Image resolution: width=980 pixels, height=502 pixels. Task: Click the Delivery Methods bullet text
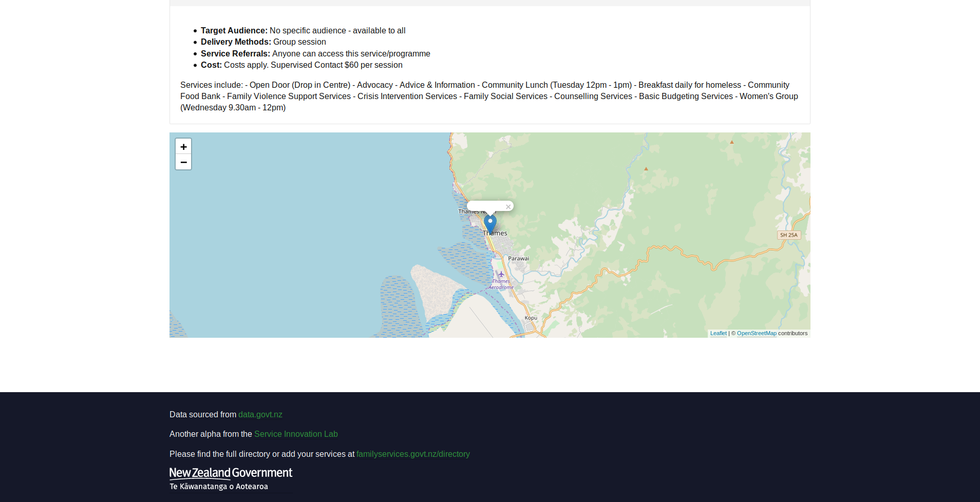pyautogui.click(x=263, y=42)
